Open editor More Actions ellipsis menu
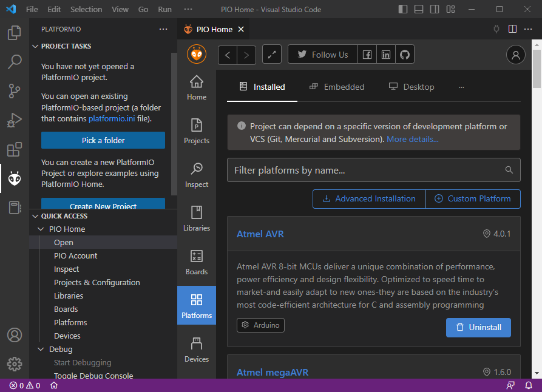The image size is (542, 392). [x=528, y=29]
